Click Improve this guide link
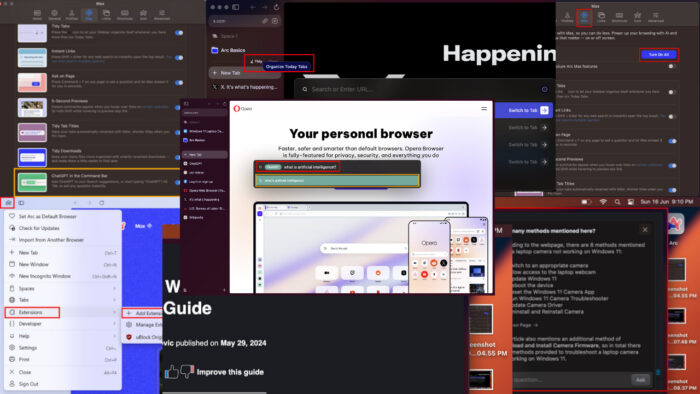 (230, 372)
